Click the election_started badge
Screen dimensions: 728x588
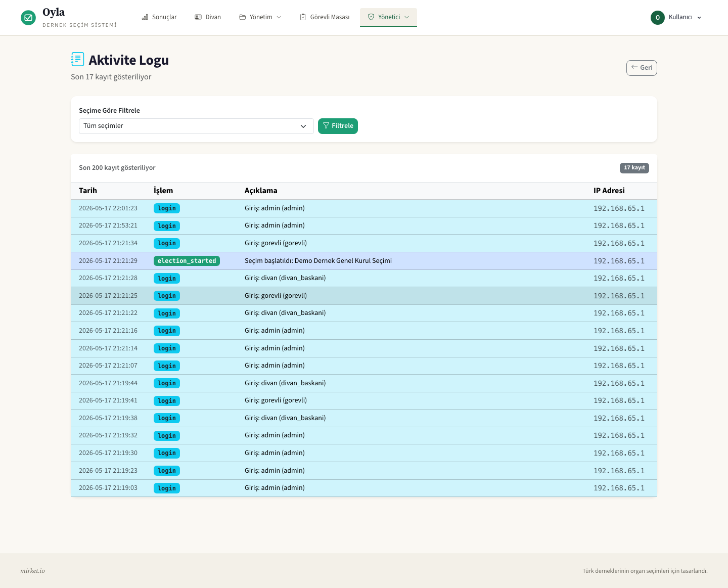(187, 261)
